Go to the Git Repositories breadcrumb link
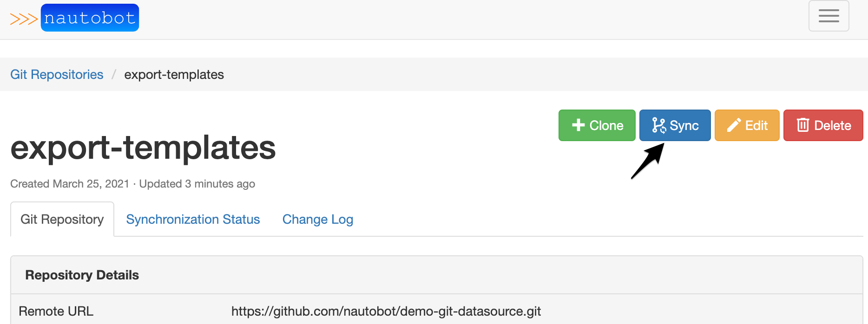The height and width of the screenshot is (324, 868). tap(57, 75)
